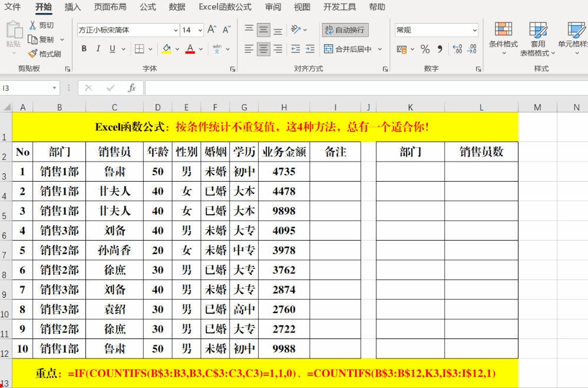Open clipboard group dialog launcher
Screen dimensions: 588x388
click(x=68, y=69)
